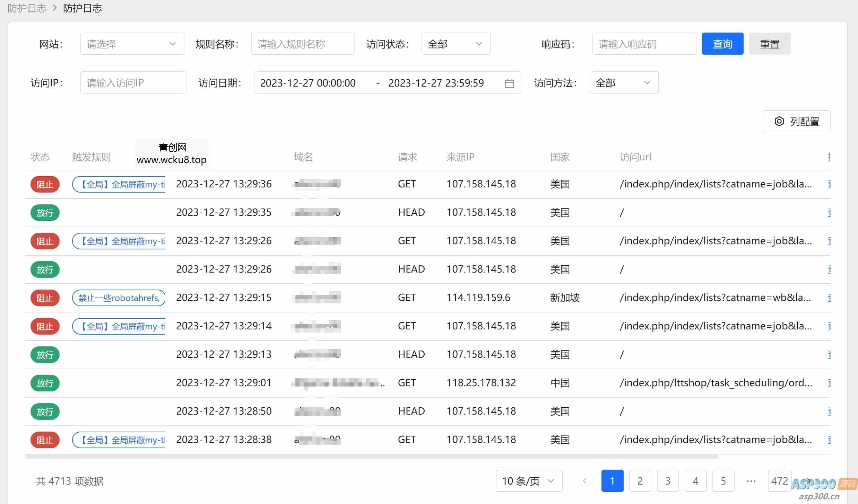Go to page 2 of results
This screenshot has width=858, height=504.
[640, 481]
